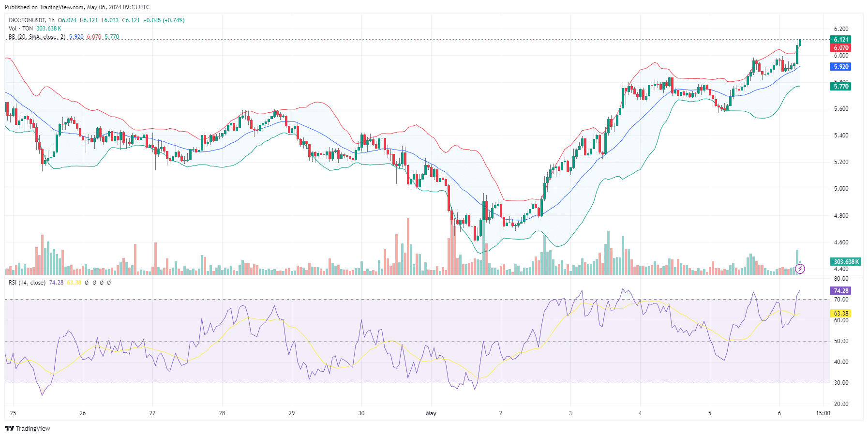This screenshot has height=437, width=868.
Task: Select the 1h interval label
Action: click(51, 20)
